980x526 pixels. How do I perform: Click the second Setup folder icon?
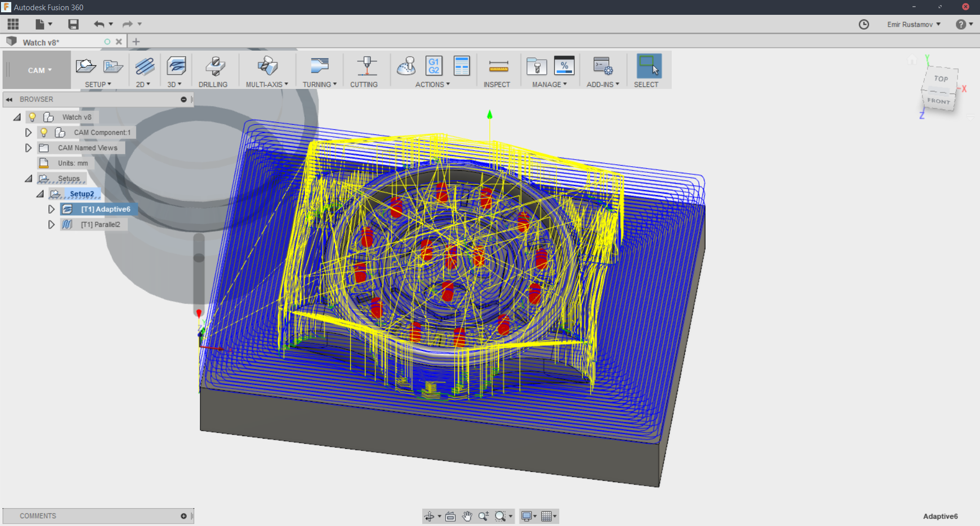click(x=113, y=66)
